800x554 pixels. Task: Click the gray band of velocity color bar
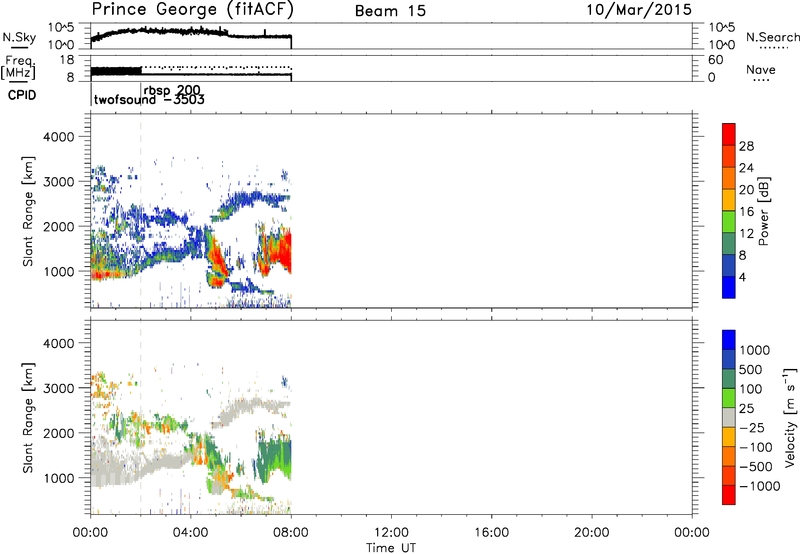[729, 417]
